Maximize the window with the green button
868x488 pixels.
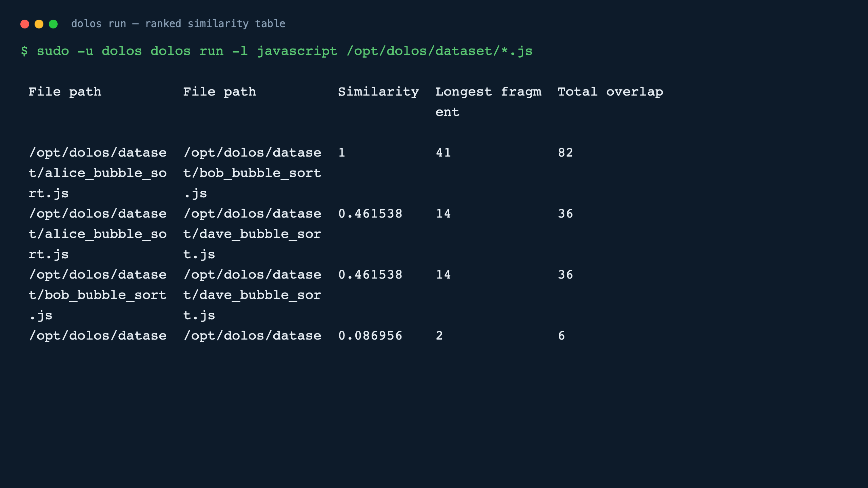tap(53, 24)
